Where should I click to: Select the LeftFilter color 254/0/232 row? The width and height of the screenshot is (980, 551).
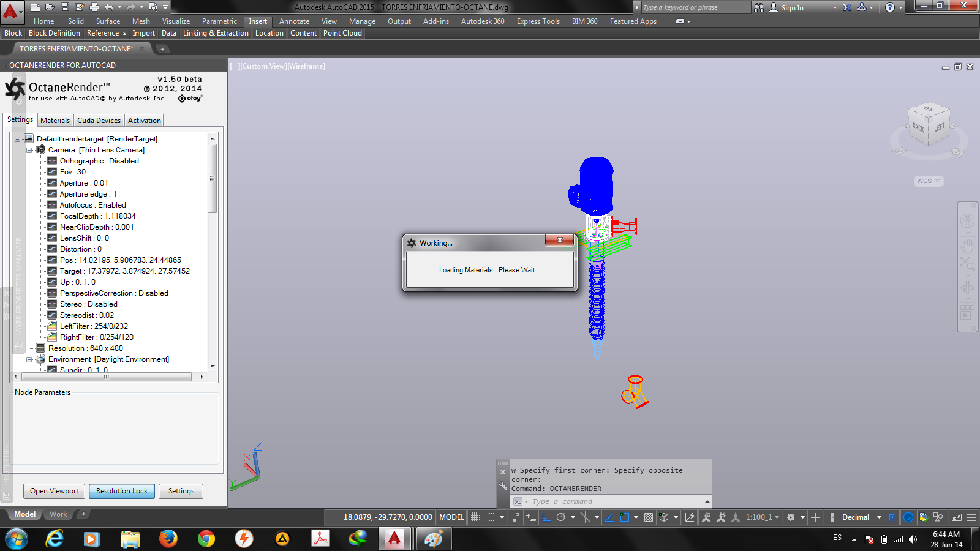(x=94, y=326)
